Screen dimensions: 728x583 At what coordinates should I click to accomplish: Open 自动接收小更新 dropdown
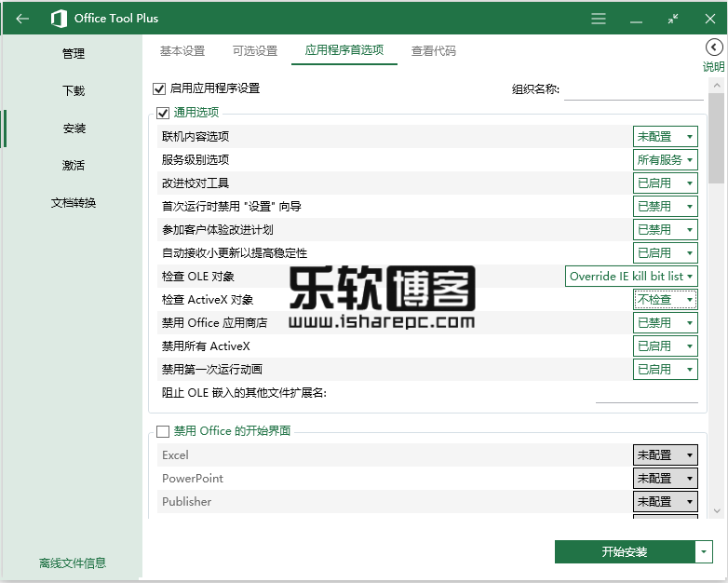point(666,252)
